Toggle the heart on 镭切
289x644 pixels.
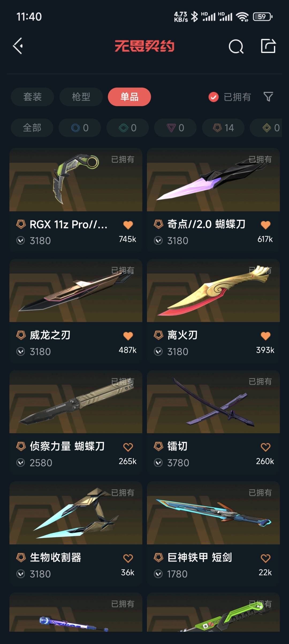[x=265, y=447]
